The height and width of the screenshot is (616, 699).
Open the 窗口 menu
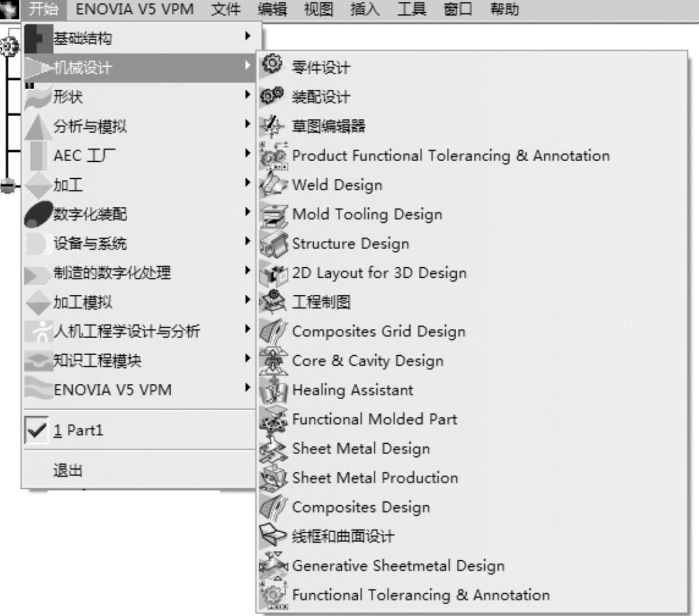click(458, 9)
